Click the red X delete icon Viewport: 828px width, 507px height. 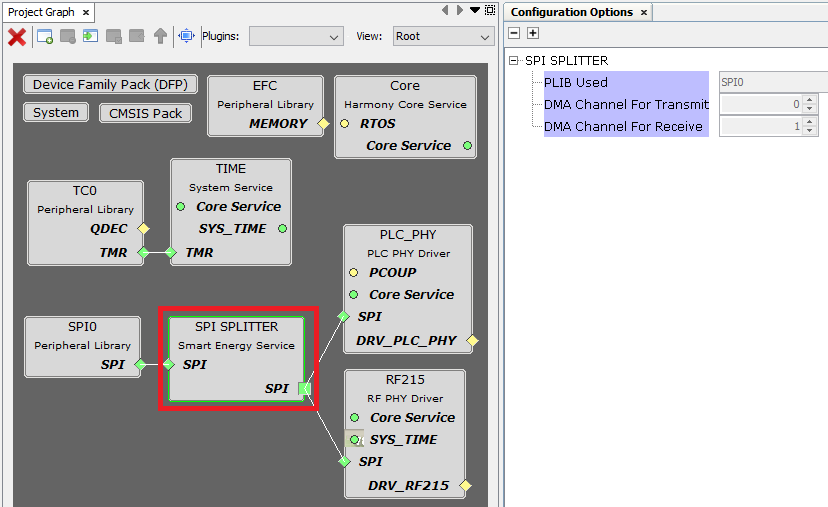pyautogui.click(x=17, y=36)
